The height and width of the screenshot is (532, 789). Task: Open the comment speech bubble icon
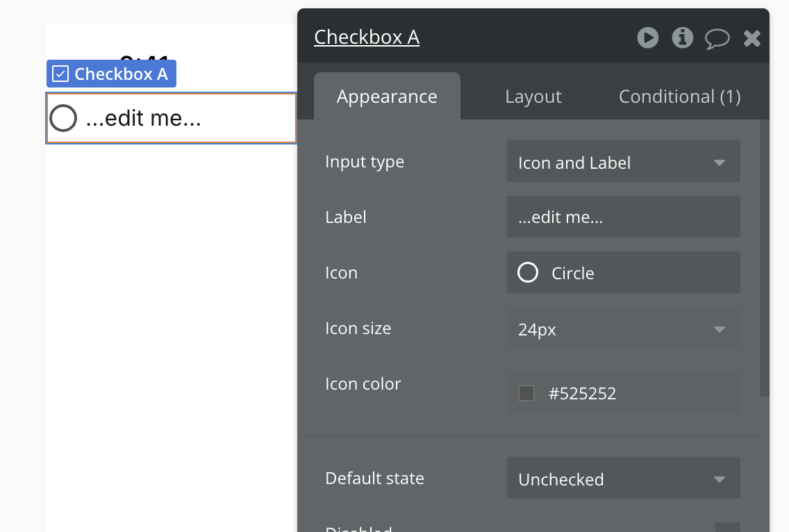coord(717,39)
